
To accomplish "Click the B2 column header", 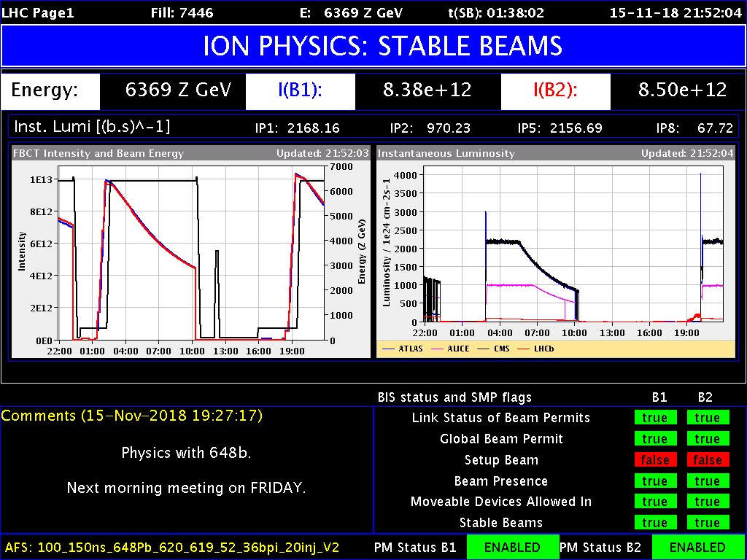I will [x=705, y=397].
